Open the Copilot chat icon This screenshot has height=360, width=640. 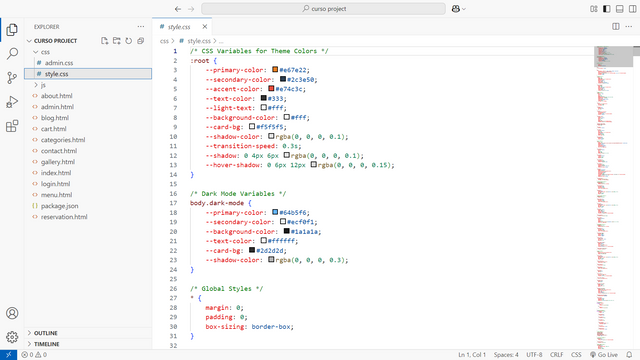pyautogui.click(x=456, y=9)
